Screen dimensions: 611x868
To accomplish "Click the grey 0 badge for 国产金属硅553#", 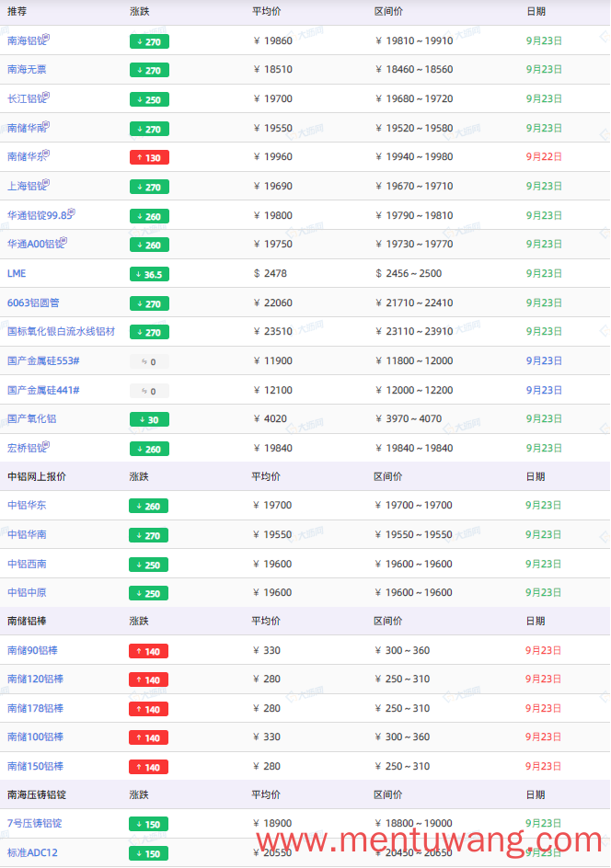I will pos(149,361).
